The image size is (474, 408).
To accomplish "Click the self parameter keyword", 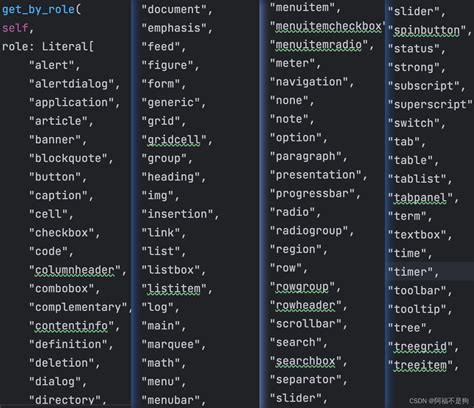I will click(15, 28).
